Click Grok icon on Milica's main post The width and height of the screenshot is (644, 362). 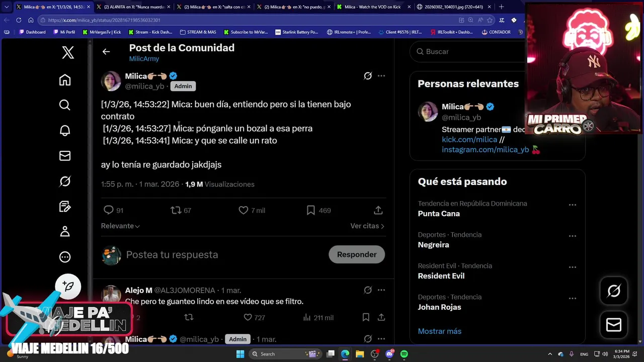tap(368, 76)
